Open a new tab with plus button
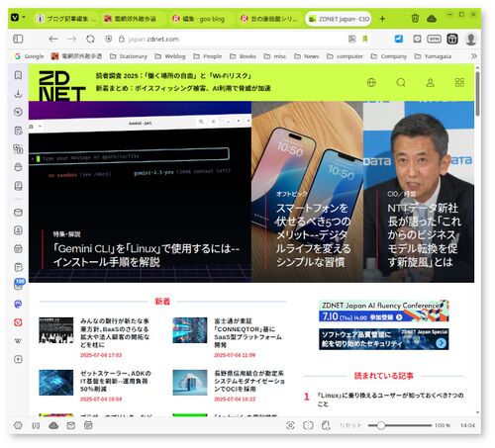The height and width of the screenshot is (448, 495). tap(382, 19)
